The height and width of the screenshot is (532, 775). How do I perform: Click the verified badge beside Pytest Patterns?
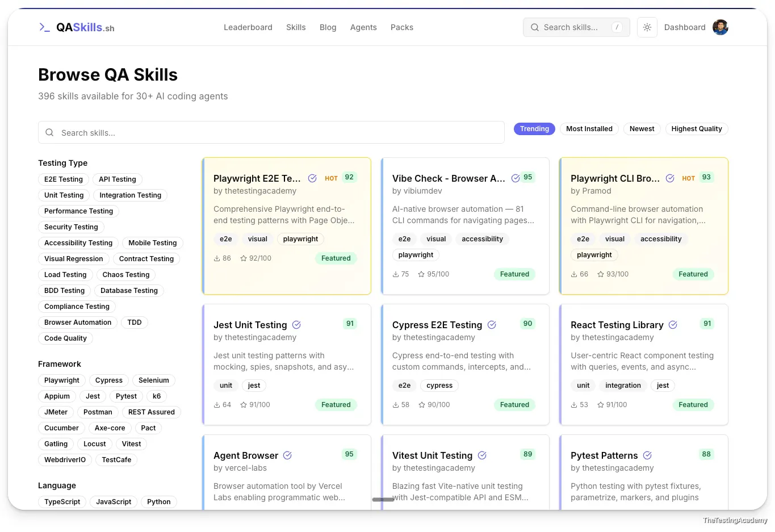pos(647,455)
